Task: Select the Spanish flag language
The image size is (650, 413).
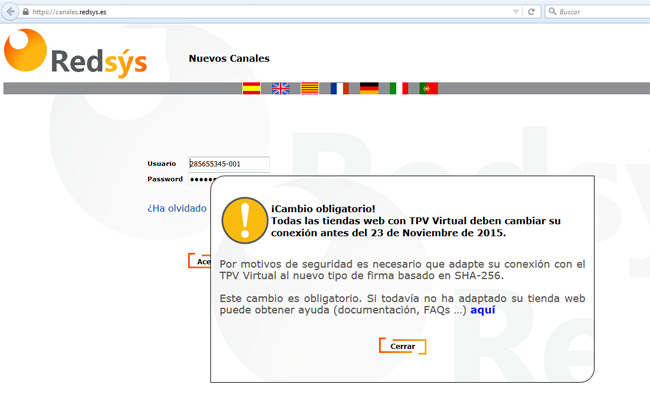Action: tap(251, 88)
